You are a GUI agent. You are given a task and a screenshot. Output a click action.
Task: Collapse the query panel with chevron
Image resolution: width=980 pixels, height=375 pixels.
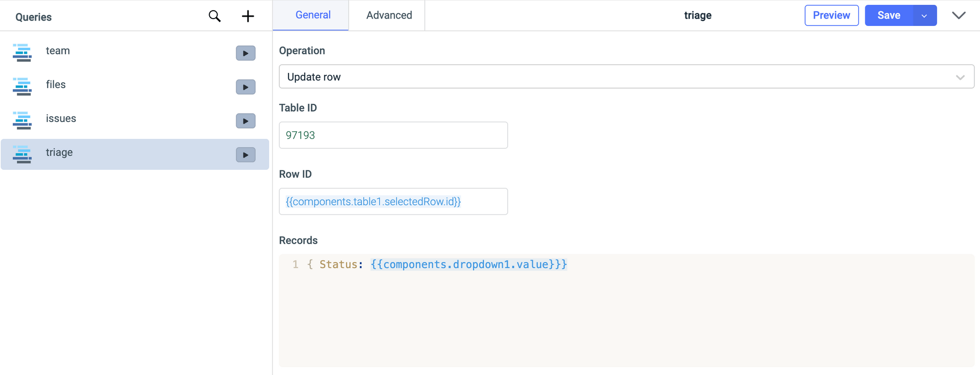coord(958,16)
